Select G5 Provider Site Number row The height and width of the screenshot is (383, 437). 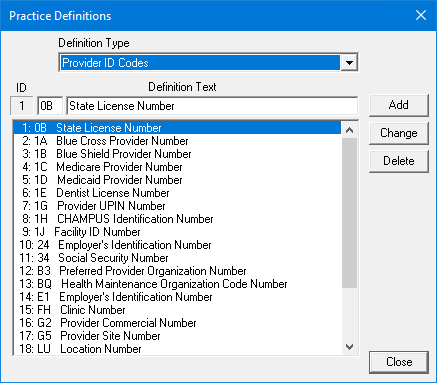pos(177,336)
